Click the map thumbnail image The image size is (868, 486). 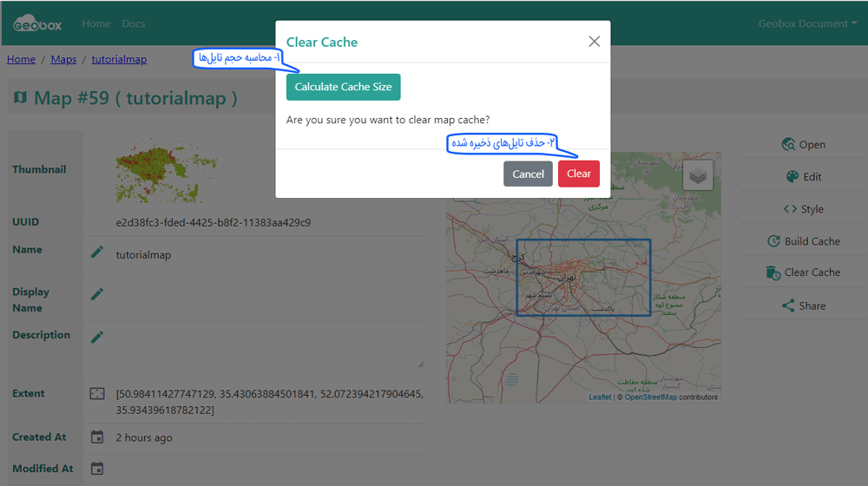pyautogui.click(x=165, y=171)
